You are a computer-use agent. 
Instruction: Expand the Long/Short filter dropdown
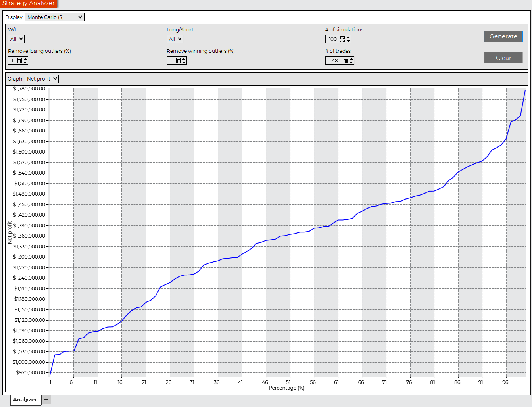coord(175,39)
